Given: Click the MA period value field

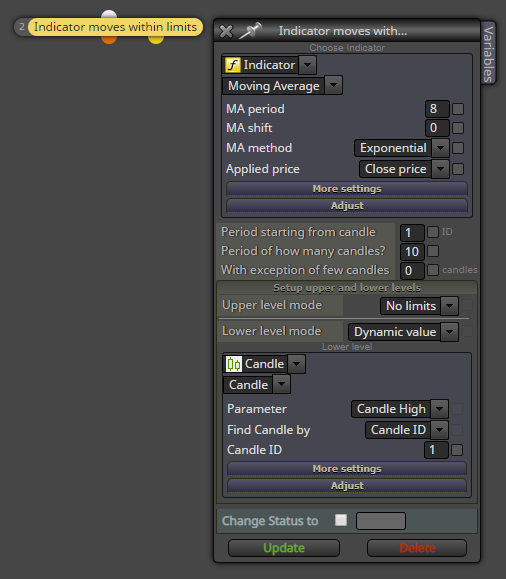Looking at the screenshot, I should pos(437,109).
